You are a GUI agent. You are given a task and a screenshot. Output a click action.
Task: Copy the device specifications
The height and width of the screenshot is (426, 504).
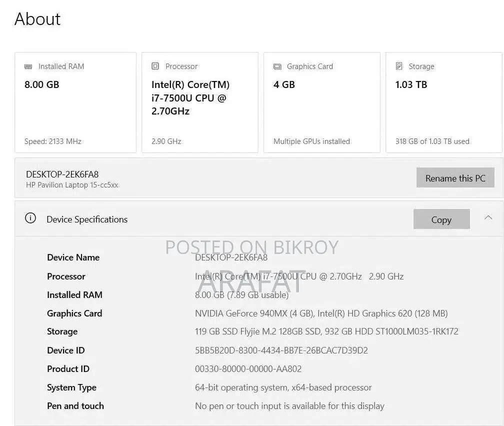(441, 219)
